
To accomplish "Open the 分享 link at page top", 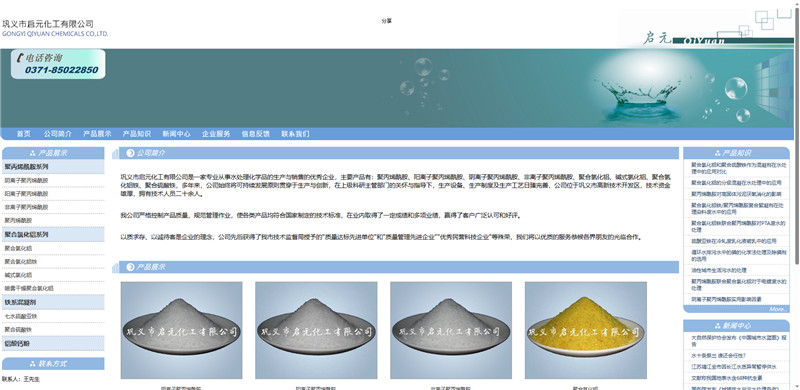I will click(386, 21).
